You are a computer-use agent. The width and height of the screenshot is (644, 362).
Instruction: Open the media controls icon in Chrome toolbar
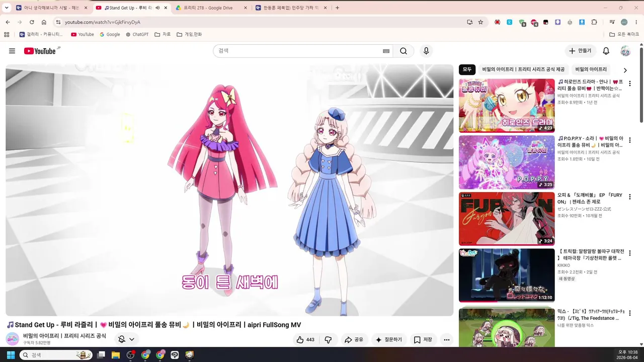pyautogui.click(x=612, y=22)
